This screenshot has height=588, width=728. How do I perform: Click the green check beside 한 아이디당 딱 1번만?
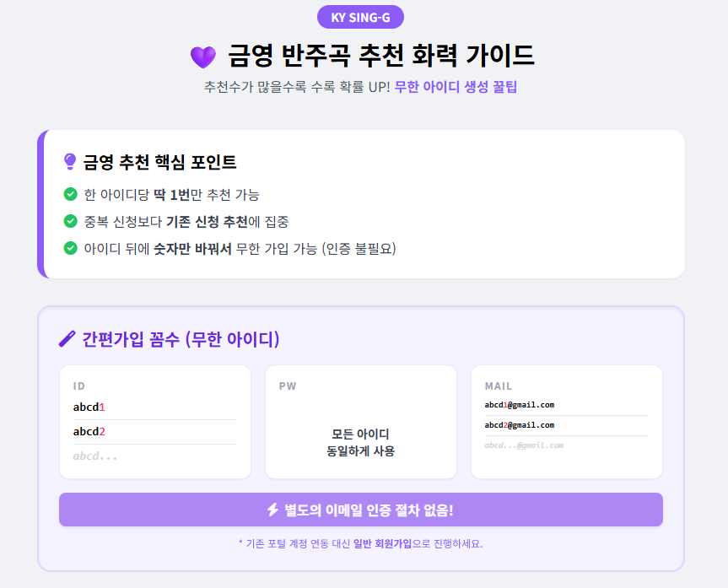(70, 194)
